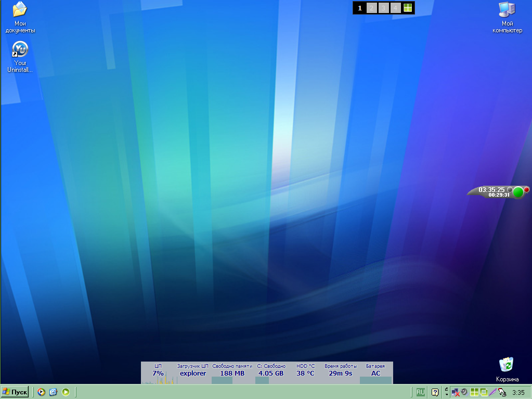Open the purple feather tray icon

pyautogui.click(x=493, y=392)
